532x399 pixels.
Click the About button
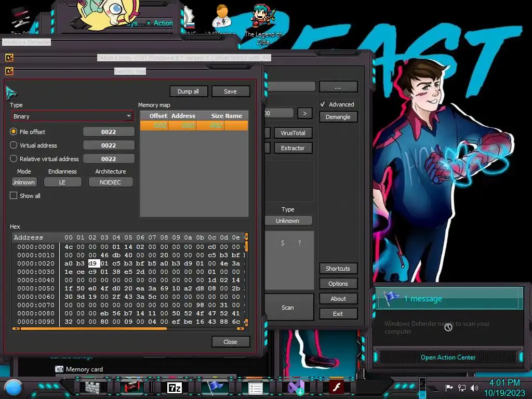coord(338,299)
